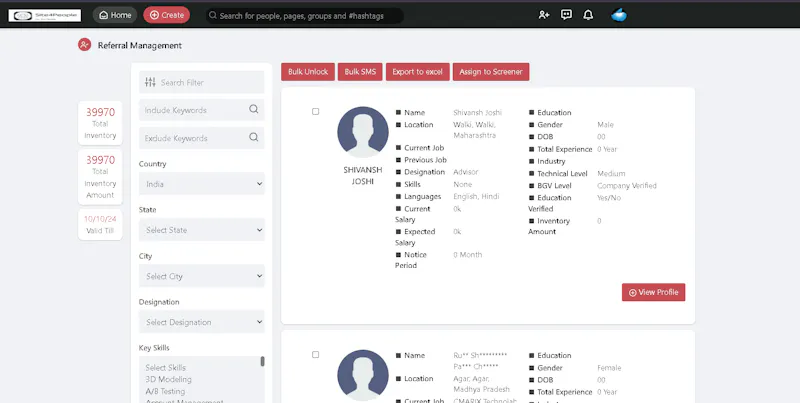Click the Search Filter sliders icon

pos(150,82)
